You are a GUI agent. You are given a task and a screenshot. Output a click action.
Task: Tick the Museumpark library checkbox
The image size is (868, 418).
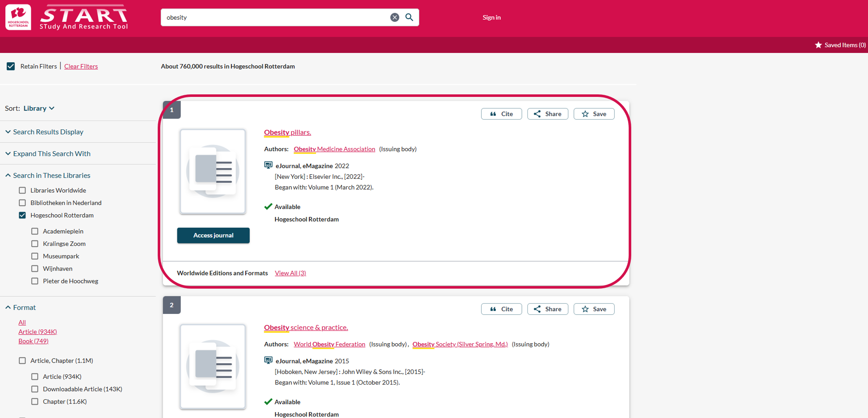[x=35, y=256]
